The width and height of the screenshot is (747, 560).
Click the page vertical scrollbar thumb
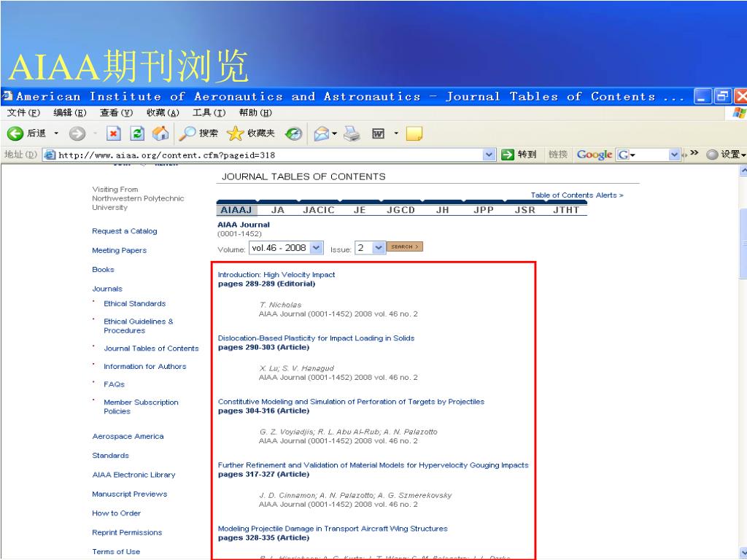click(743, 243)
